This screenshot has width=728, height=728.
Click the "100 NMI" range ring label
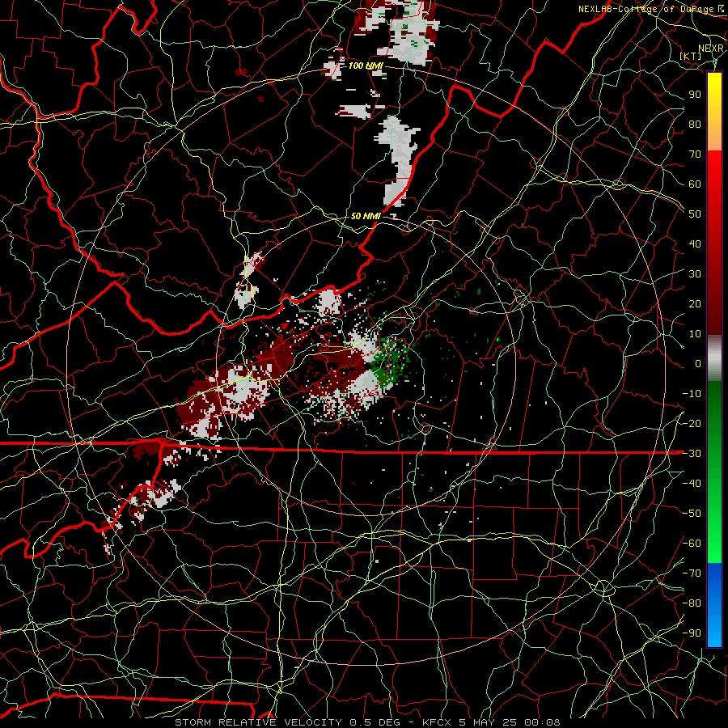(366, 66)
